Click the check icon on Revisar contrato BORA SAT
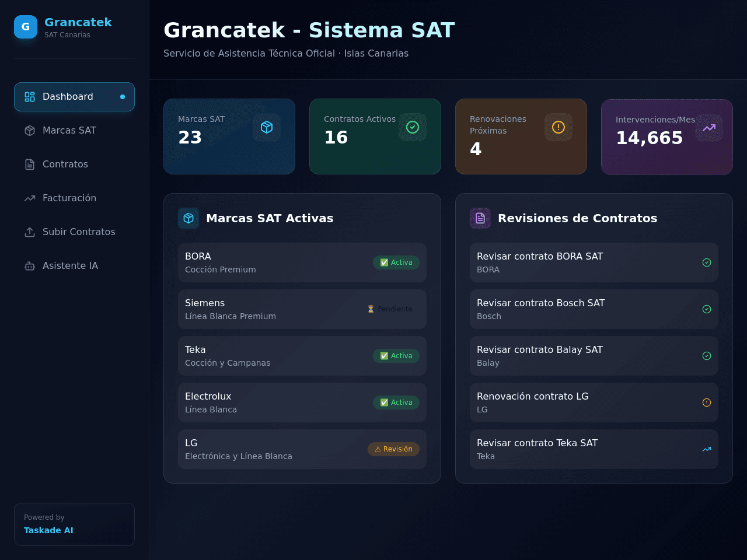 (x=707, y=262)
